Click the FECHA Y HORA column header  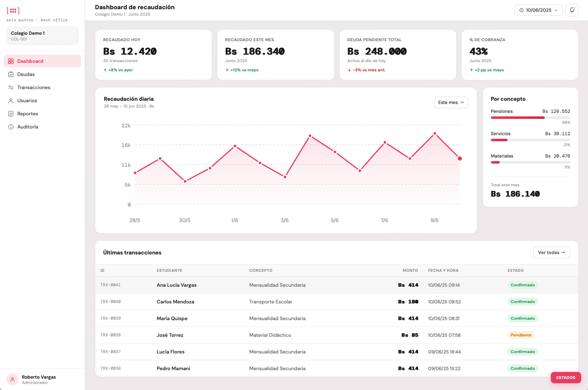(x=443, y=270)
